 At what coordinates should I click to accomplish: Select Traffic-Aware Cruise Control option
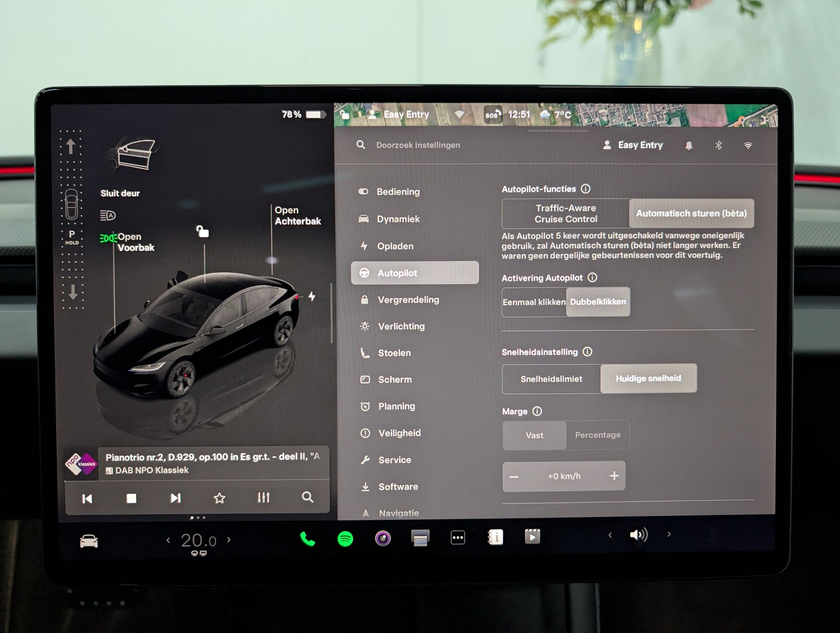click(x=565, y=214)
